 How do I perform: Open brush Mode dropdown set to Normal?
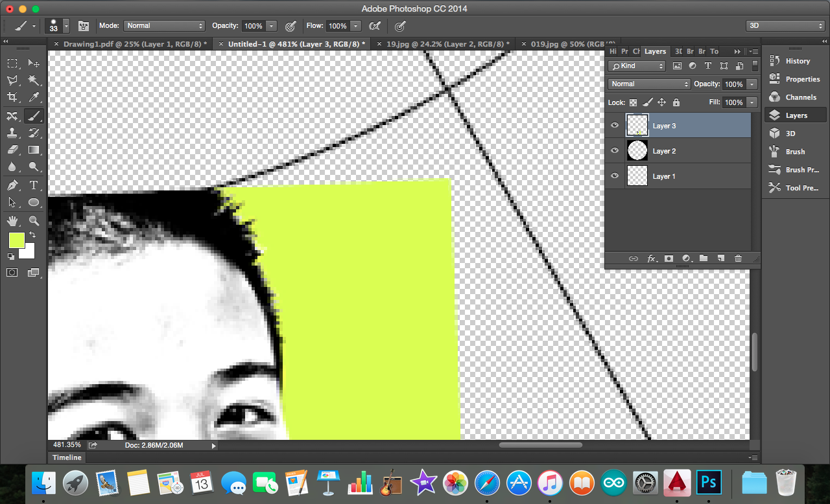164,26
